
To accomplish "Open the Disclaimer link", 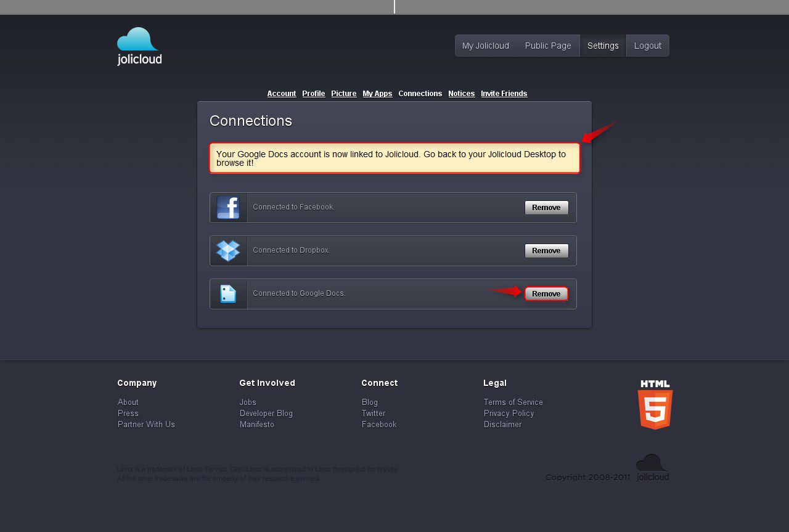I will click(503, 424).
